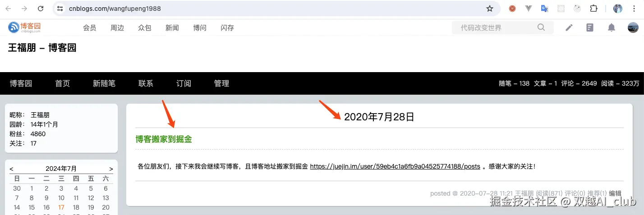Go to next month in calendar
This screenshot has width=644, height=215.
(111, 169)
